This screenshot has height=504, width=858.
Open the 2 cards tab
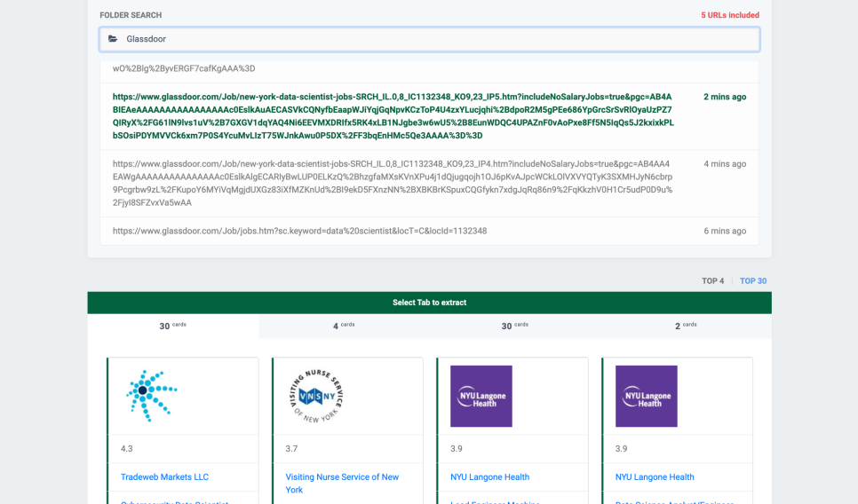pos(685,326)
